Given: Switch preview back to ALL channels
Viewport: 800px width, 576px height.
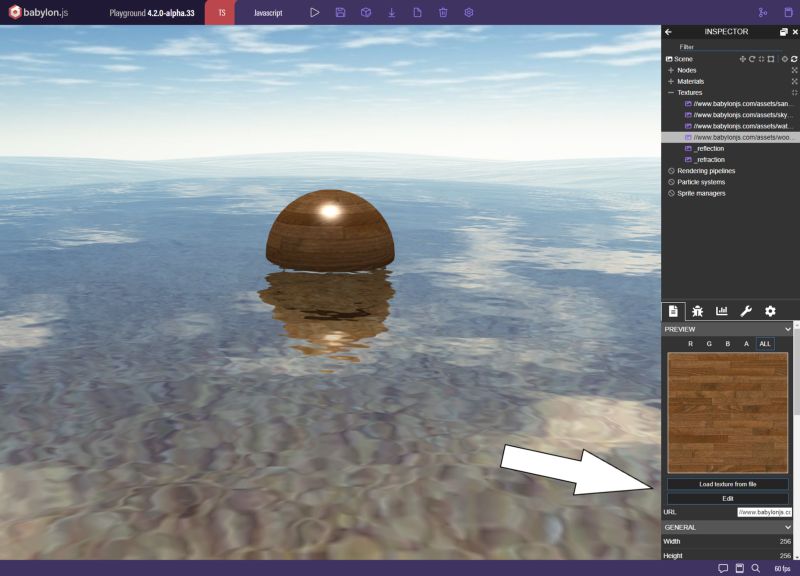Looking at the screenshot, I should coord(765,344).
